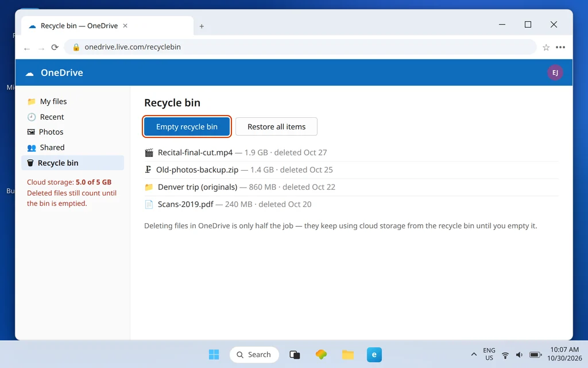Reload the page with refresh icon
This screenshot has height=368, width=588.
55,47
